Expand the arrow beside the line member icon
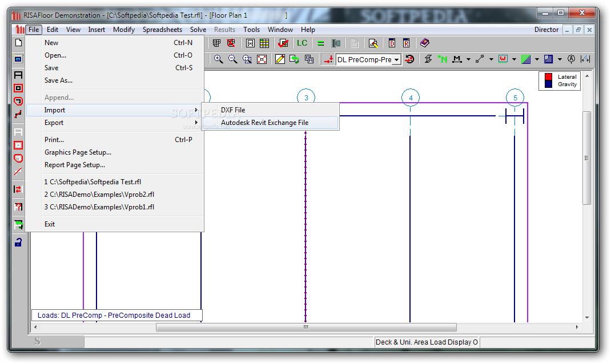 [x=491, y=59]
